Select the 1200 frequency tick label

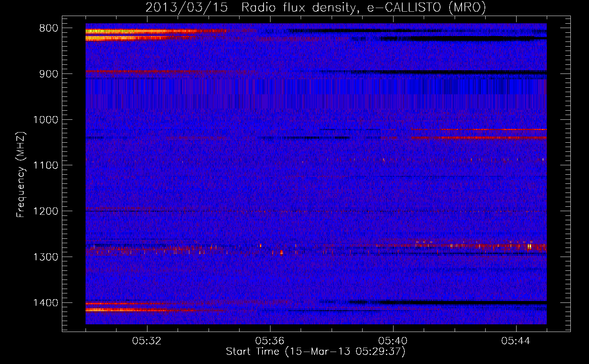(x=46, y=211)
